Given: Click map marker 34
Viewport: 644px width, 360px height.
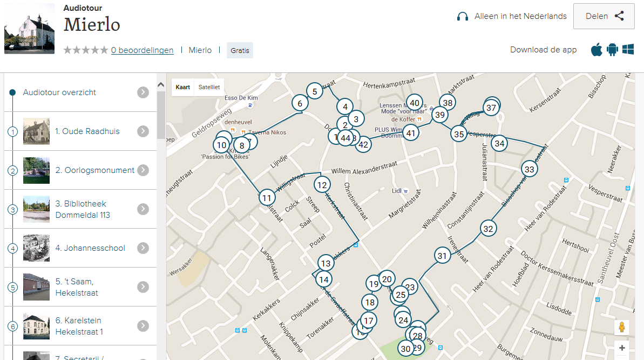Looking at the screenshot, I should (x=499, y=144).
